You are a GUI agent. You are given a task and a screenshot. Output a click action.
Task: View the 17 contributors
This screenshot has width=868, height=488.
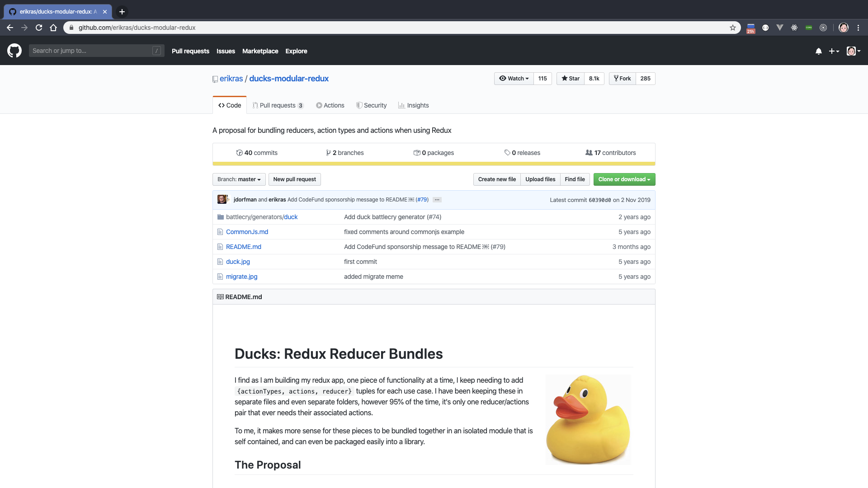(610, 153)
